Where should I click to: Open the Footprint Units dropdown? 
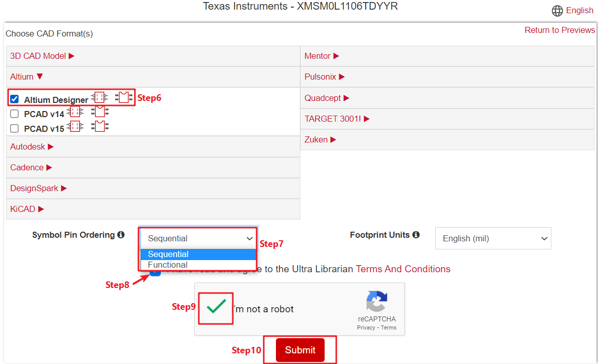(493, 238)
